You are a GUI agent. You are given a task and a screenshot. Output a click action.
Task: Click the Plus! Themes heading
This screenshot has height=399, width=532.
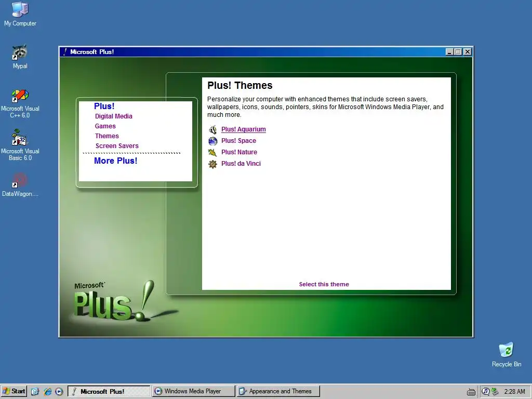click(240, 86)
